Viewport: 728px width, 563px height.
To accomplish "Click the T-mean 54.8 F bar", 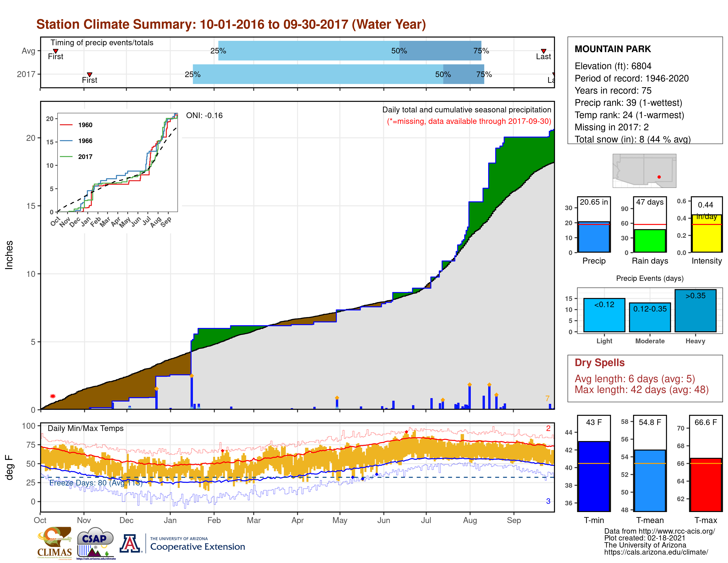I will click(x=650, y=480).
